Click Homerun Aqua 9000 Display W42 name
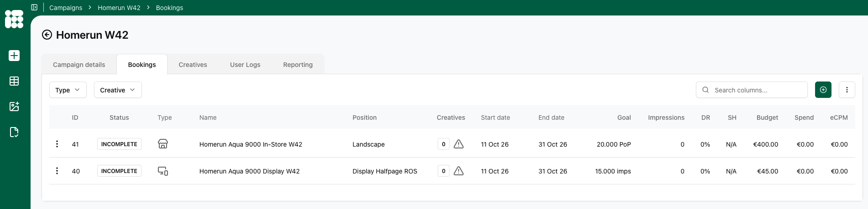Image resolution: width=868 pixels, height=209 pixels. (x=250, y=171)
